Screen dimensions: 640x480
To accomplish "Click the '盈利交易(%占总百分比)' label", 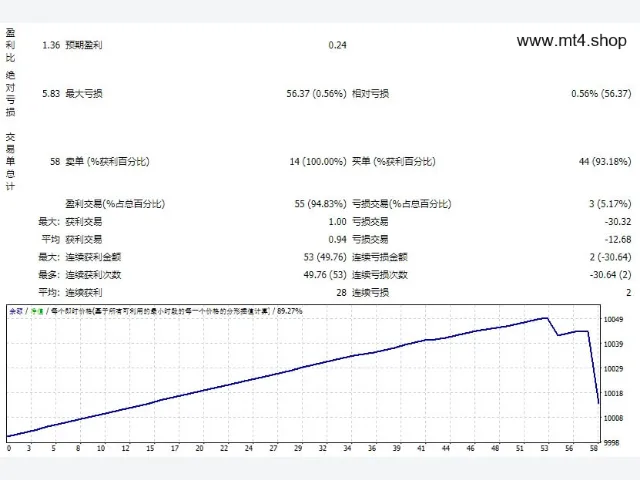I will tap(115, 204).
